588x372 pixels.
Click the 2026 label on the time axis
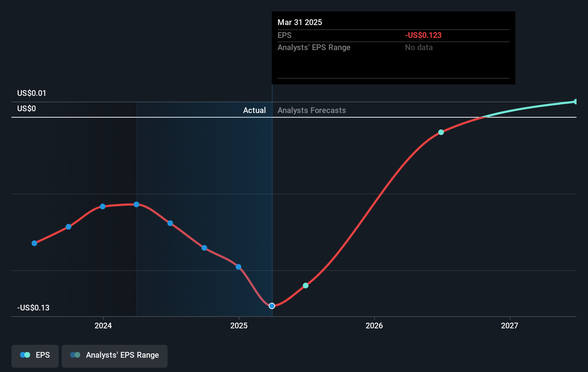pos(374,325)
